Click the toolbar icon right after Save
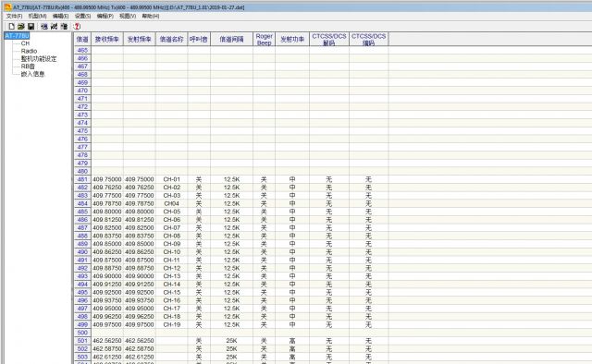This screenshot has width=592, height=364. (44, 26)
